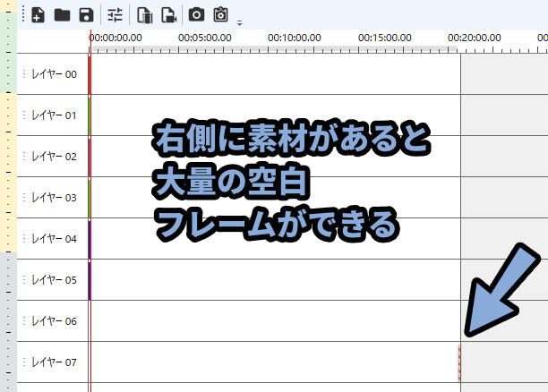
Task: Select the レイヤー 05 layer header
Action: tap(53, 280)
